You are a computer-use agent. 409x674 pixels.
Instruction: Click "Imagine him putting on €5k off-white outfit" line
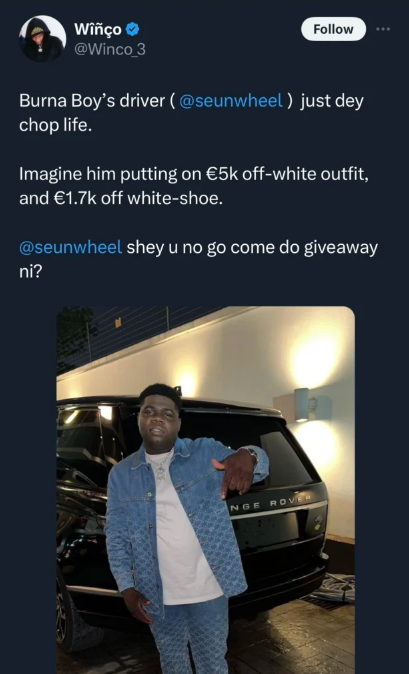(x=193, y=175)
